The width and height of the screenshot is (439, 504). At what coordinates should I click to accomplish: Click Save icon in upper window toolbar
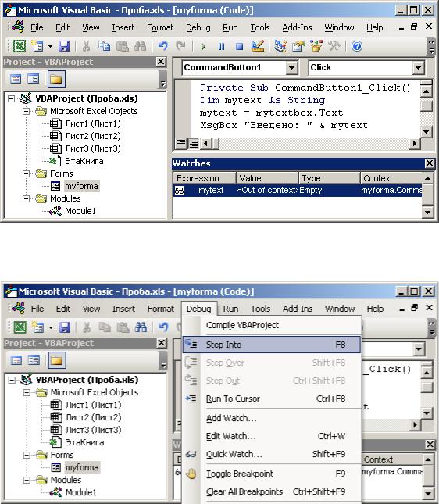tap(64, 46)
